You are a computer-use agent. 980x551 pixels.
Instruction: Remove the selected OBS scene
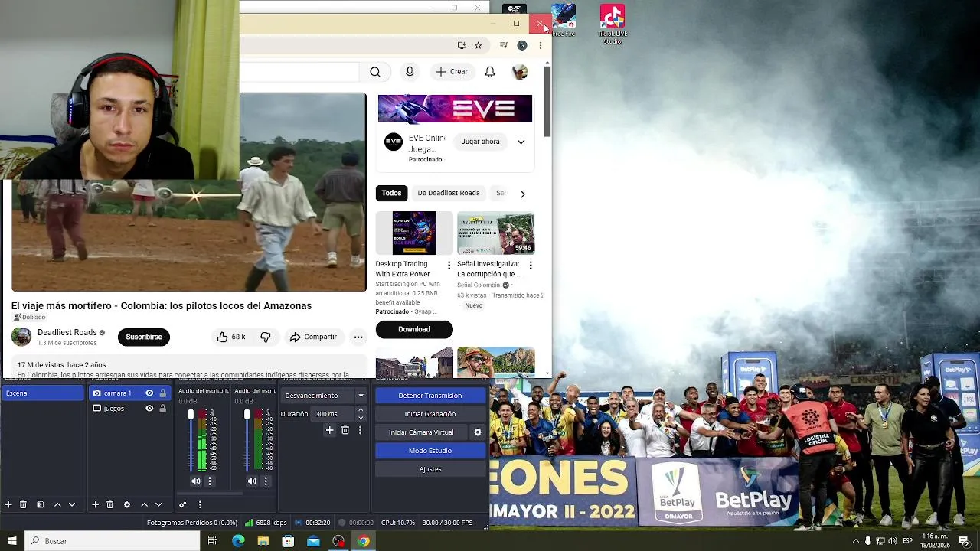click(23, 504)
